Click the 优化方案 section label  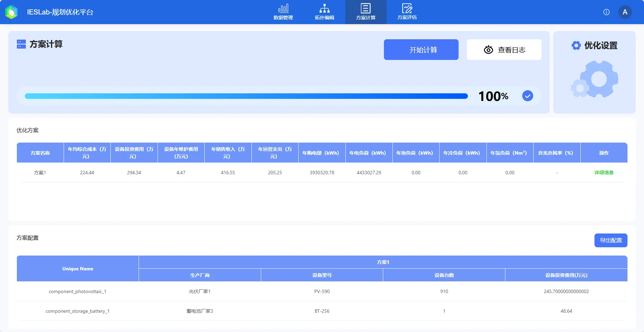(x=28, y=130)
